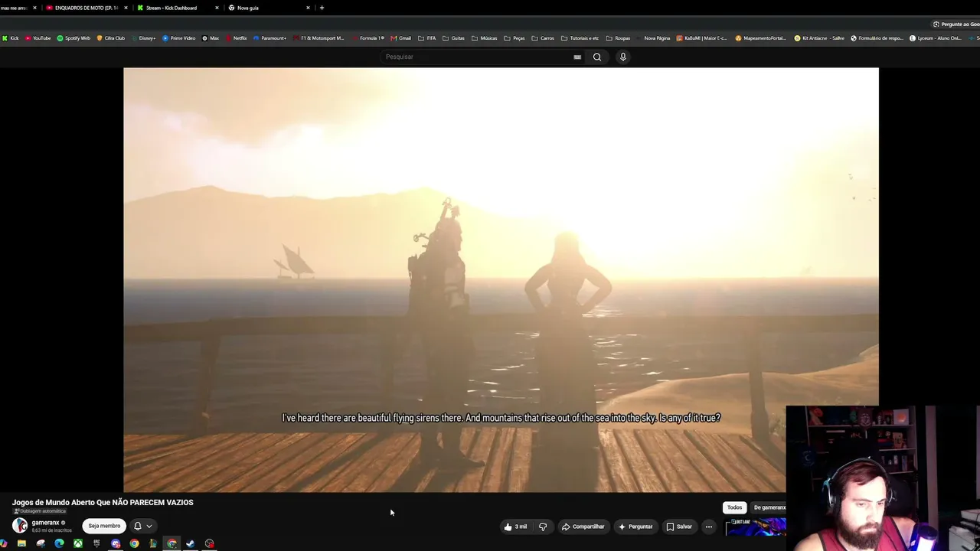The height and width of the screenshot is (551, 980).
Task: Close the Nova guia tab
Action: (308, 8)
